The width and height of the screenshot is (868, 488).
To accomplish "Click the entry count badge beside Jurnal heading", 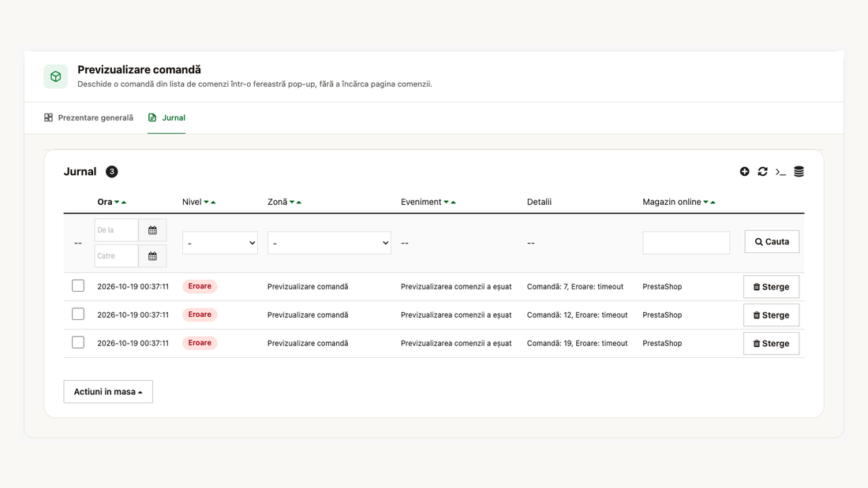I will coord(112,172).
